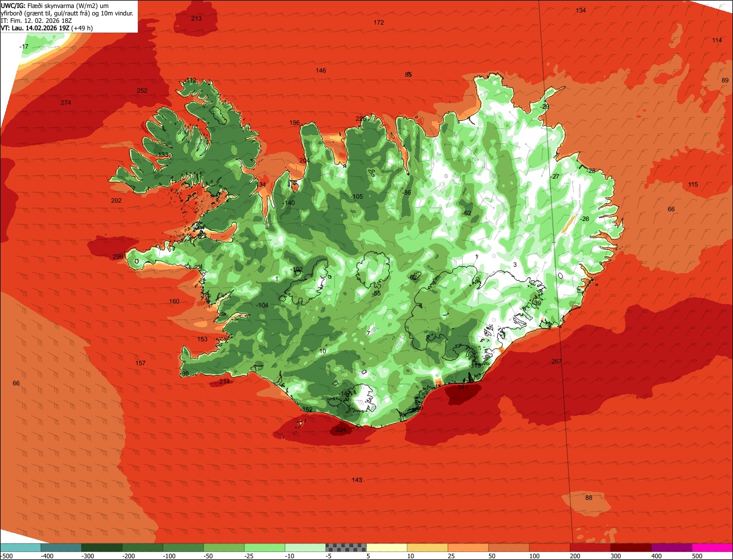Click the map value 133 on Westfjords

pyautogui.click(x=163, y=155)
